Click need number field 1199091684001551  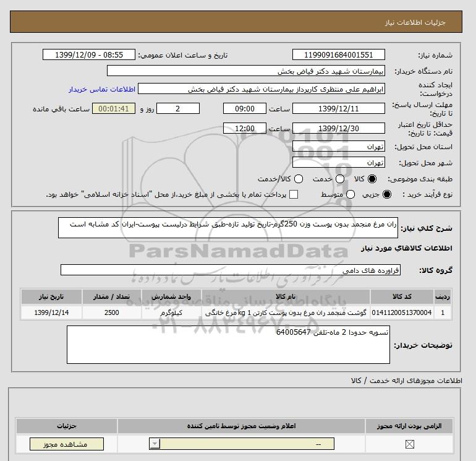(339, 54)
